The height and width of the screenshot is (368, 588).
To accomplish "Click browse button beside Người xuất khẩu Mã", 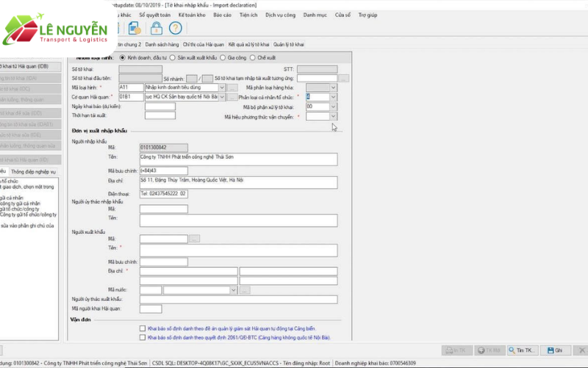I will coord(194,238).
